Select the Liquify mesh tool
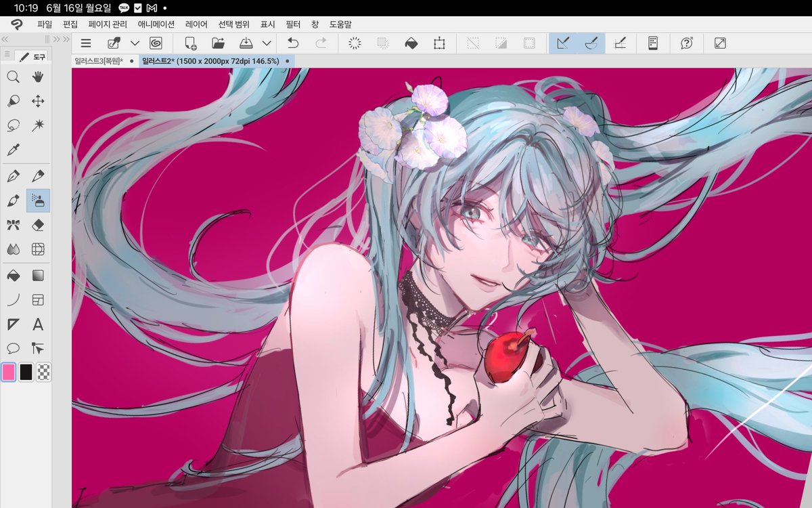 38,249
